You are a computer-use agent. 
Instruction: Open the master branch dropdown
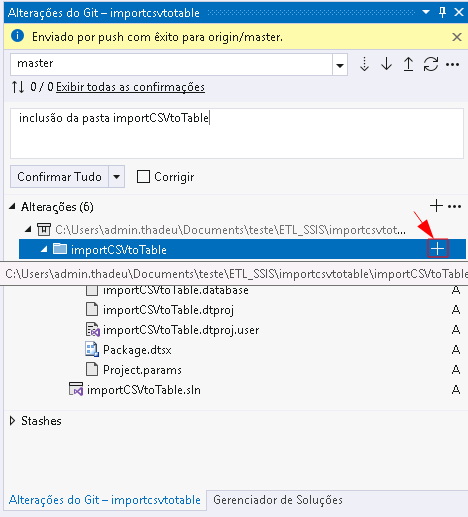point(340,65)
